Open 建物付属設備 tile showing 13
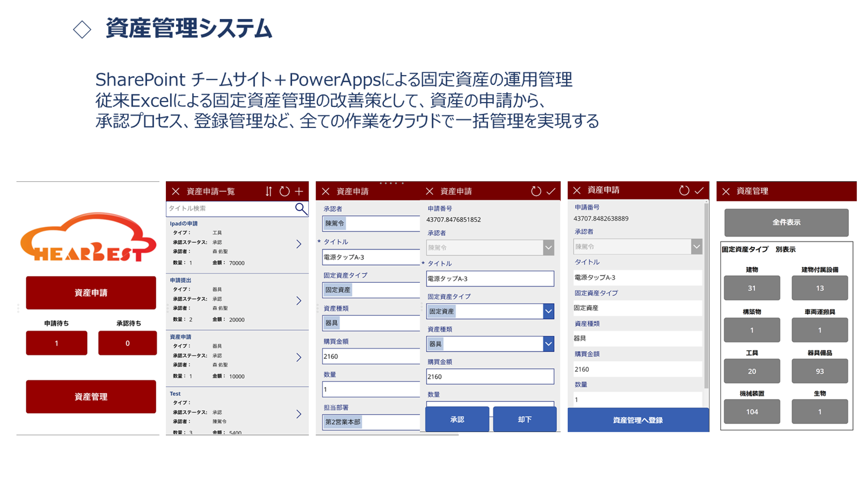The image size is (868, 481). click(820, 288)
